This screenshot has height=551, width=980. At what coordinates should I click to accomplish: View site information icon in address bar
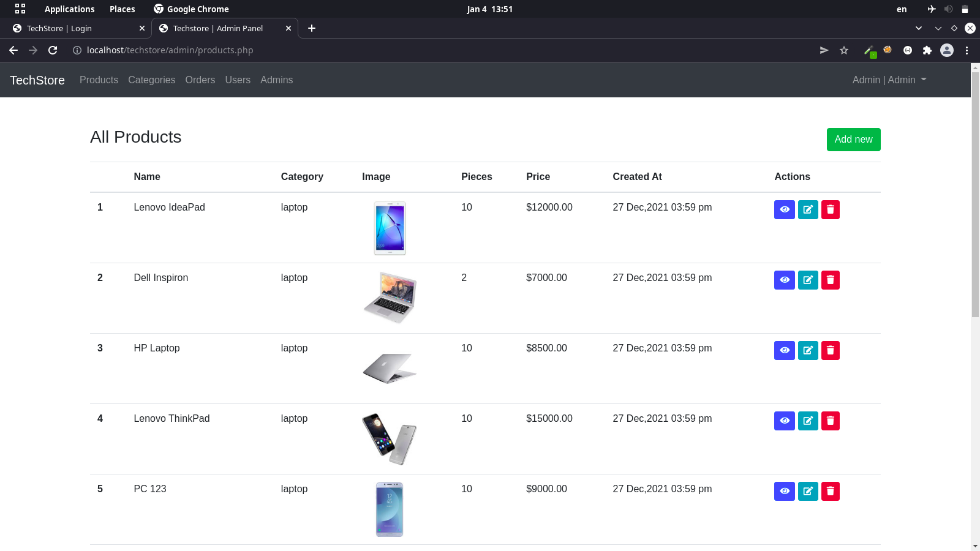tap(77, 50)
